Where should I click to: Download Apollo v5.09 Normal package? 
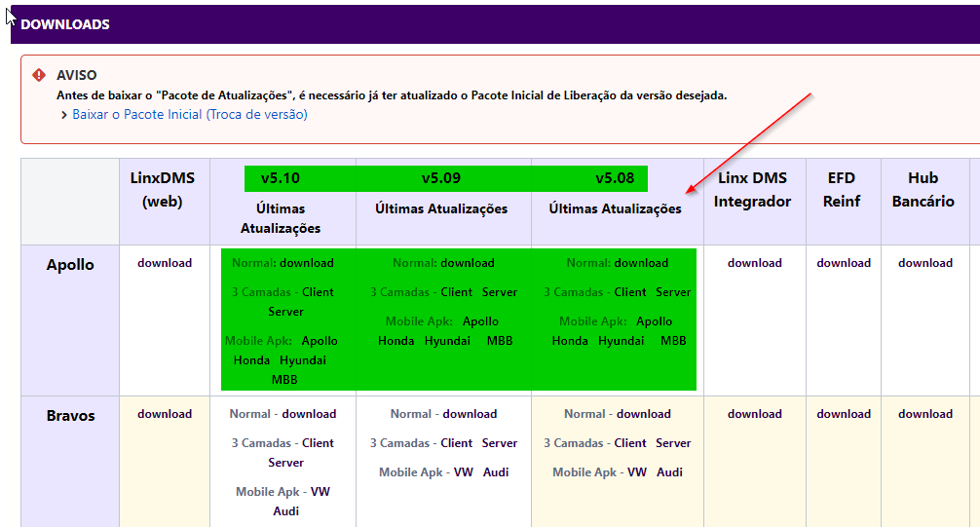(x=468, y=263)
